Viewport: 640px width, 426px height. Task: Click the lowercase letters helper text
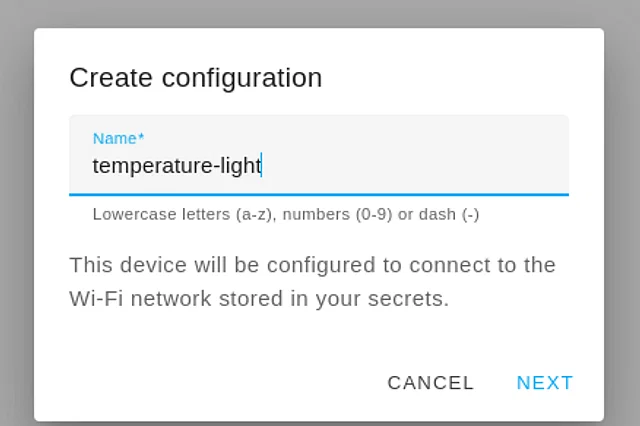pos(285,214)
